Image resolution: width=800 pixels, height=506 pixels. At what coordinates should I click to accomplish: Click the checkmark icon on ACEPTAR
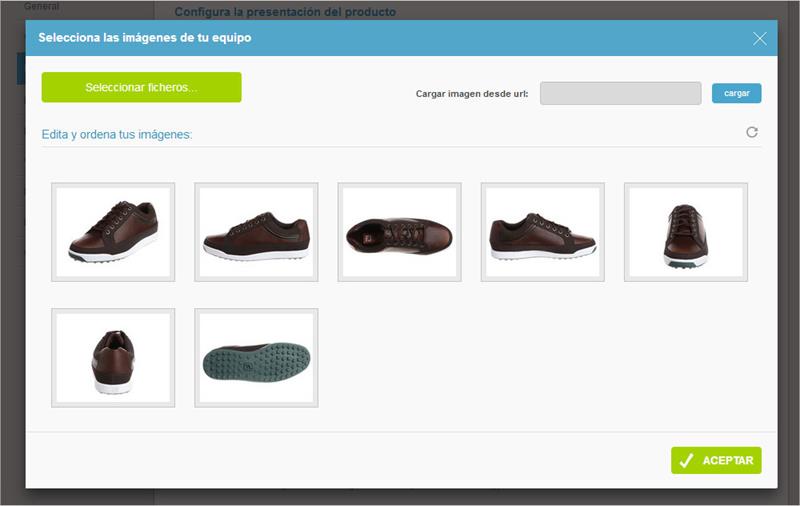[x=686, y=460]
